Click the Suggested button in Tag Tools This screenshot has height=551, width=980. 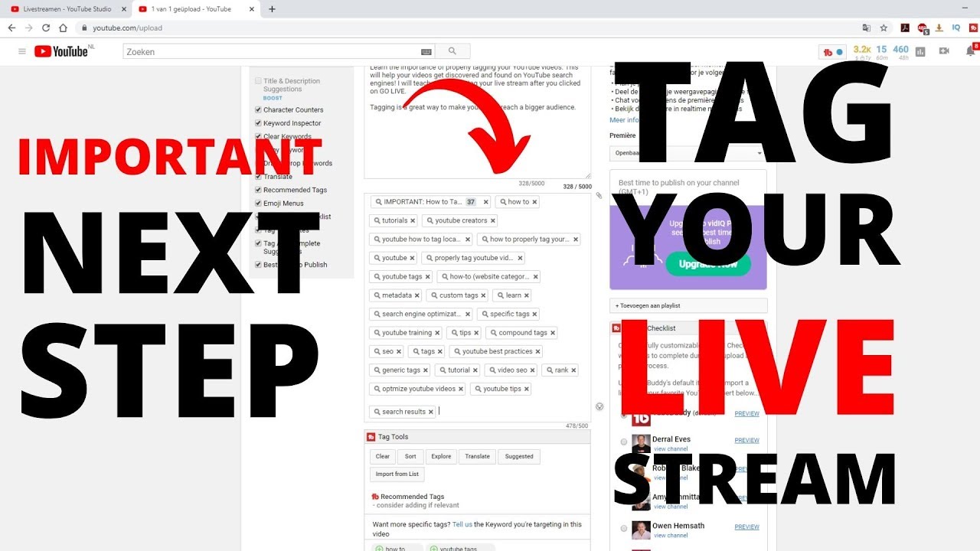tap(519, 456)
